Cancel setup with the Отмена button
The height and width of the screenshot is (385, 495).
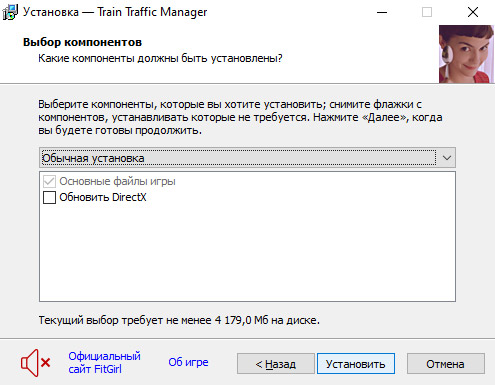coord(446,364)
